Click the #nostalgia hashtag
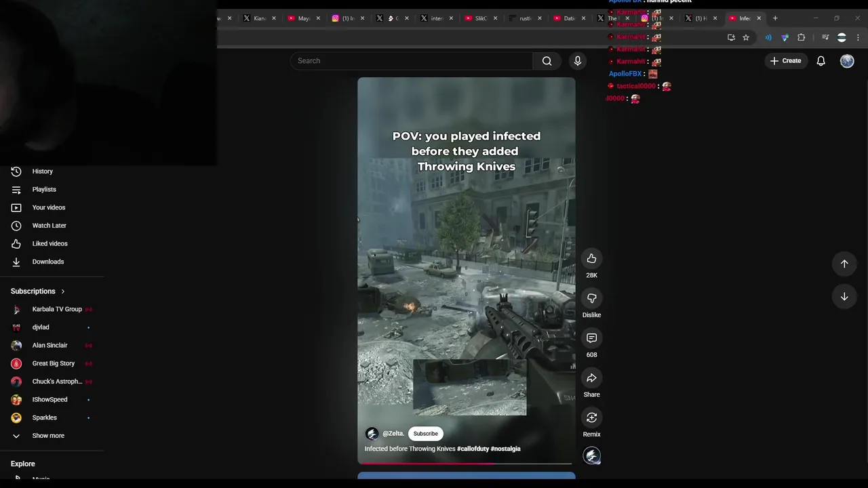This screenshot has height=488, width=868. point(506,449)
